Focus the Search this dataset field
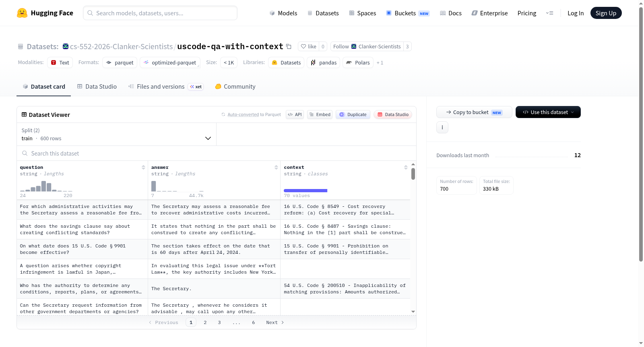This screenshot has width=644, height=347. coord(217,153)
